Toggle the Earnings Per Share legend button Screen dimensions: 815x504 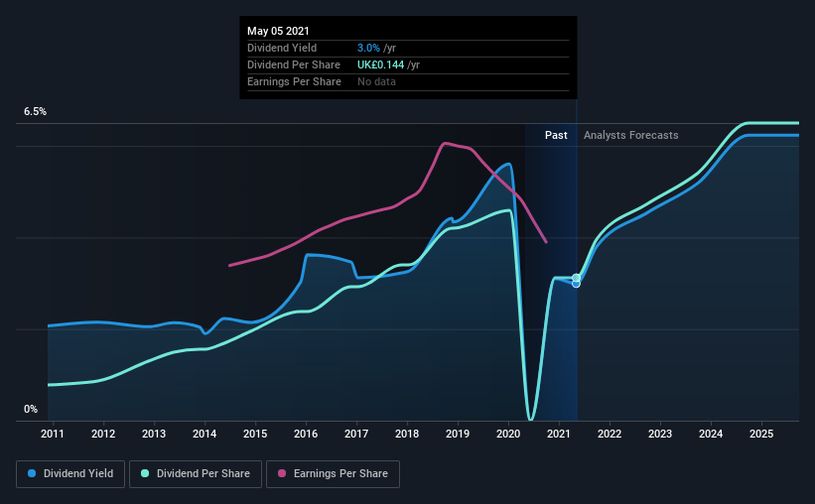[x=333, y=474]
